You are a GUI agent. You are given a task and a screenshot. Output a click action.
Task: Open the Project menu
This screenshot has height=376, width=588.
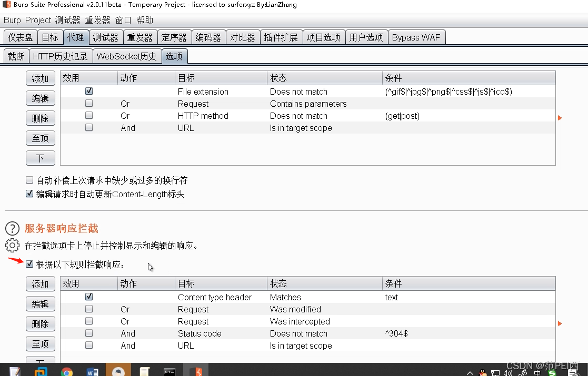(38, 20)
